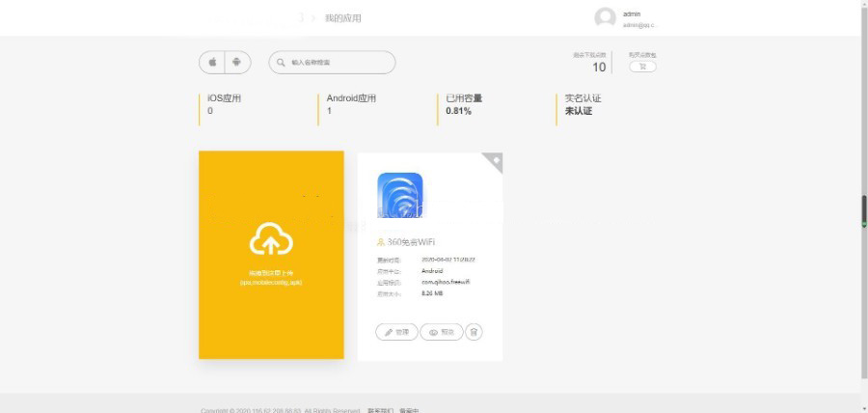Viewport: 868px width, 413px height.
Task: Click the shopping cart purchase icon
Action: coord(642,67)
